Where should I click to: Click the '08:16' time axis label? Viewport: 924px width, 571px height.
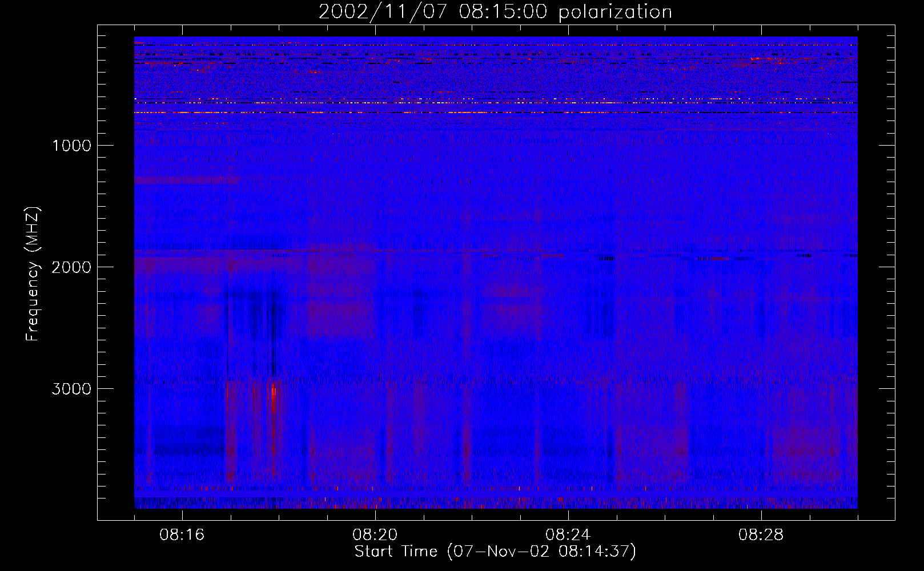click(x=182, y=535)
